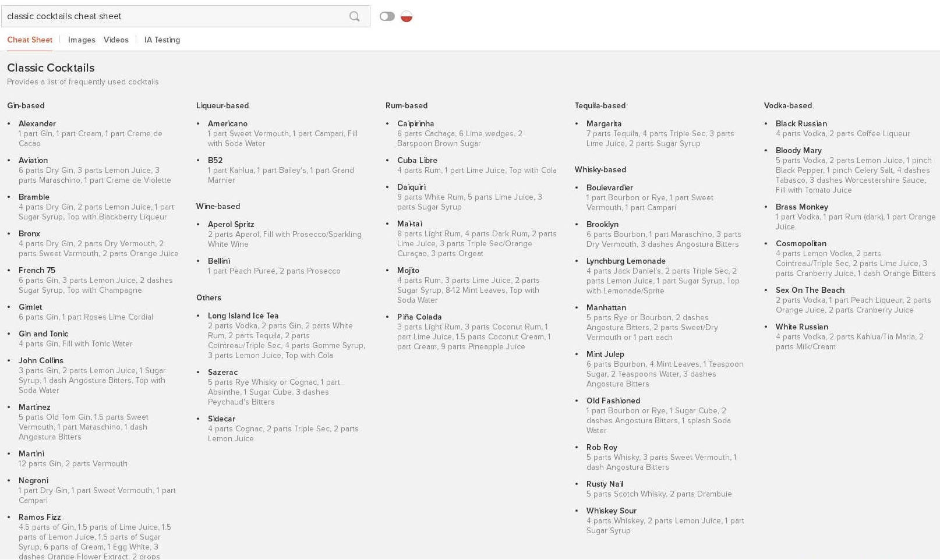Image resolution: width=940 pixels, height=560 pixels.
Task: Open the IA Testing tab
Action: tap(162, 40)
